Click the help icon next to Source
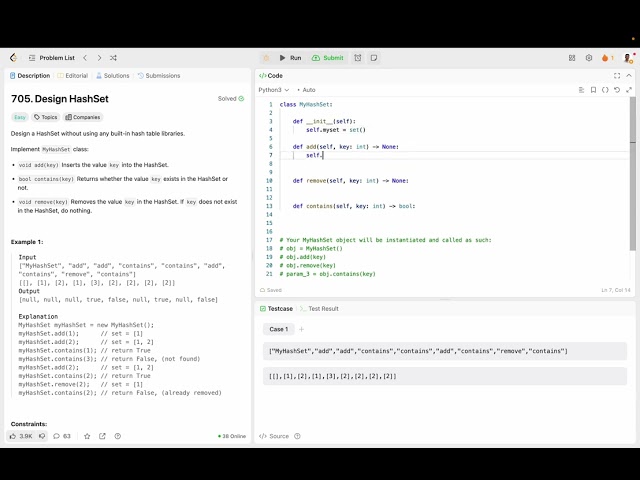The image size is (640, 480). coord(298,436)
